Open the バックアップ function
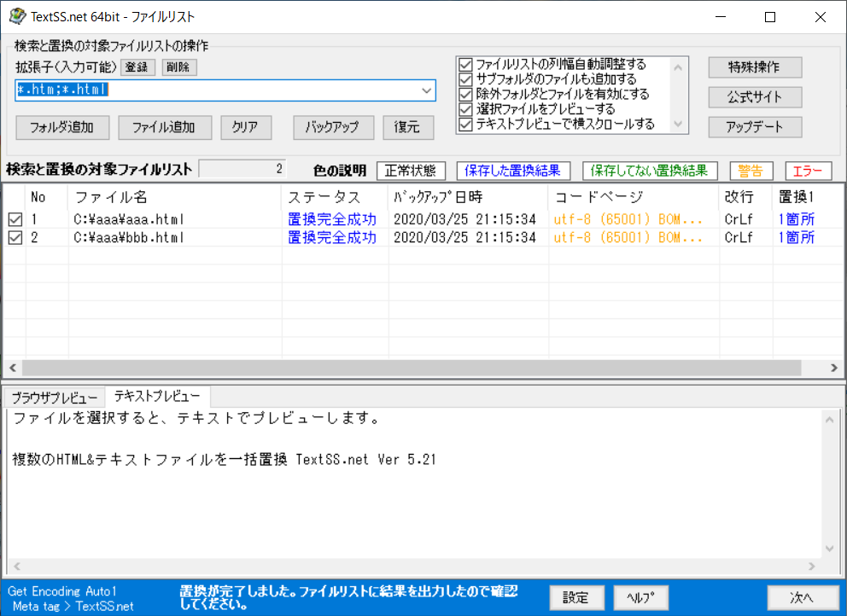This screenshot has width=847, height=616. pos(332,127)
